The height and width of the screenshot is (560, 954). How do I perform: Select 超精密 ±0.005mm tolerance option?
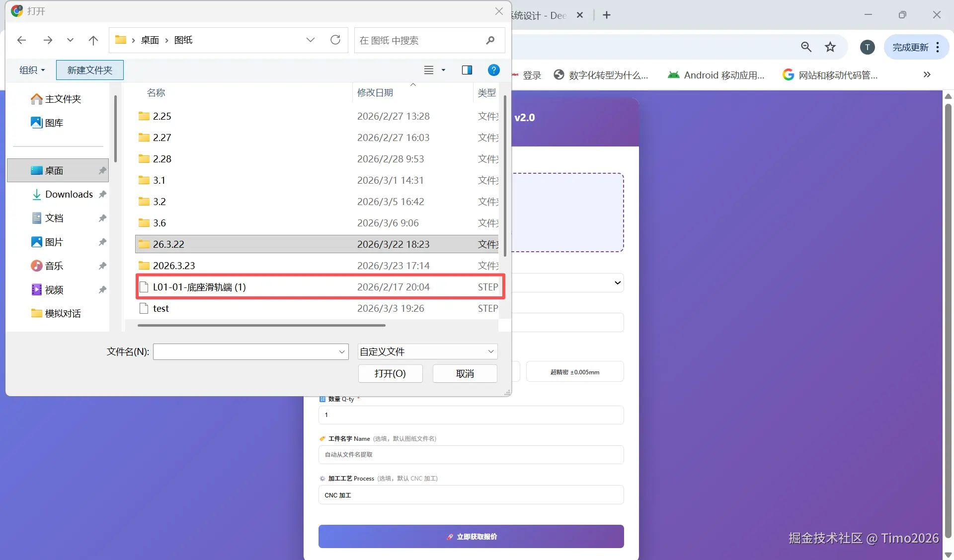[x=574, y=372]
